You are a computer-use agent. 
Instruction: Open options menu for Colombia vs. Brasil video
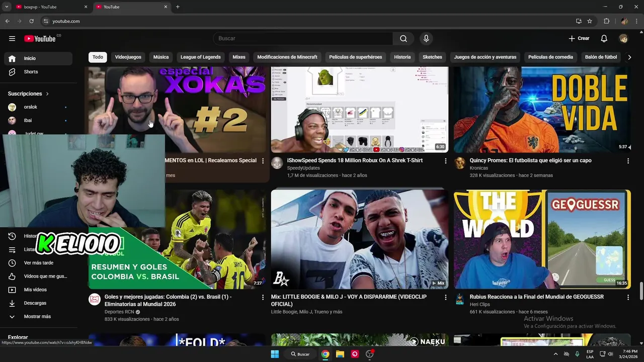point(263,298)
